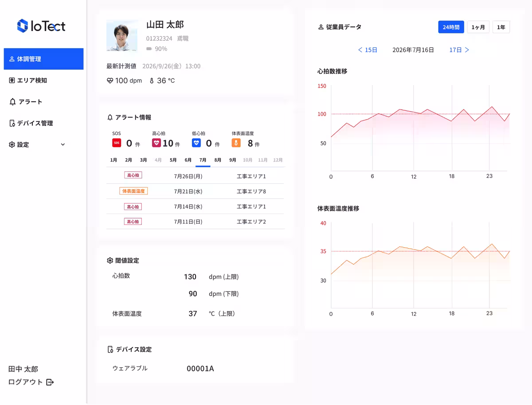The height and width of the screenshot is (405, 532).
Task: Click the 設定 gear icon in sidebar
Action: tap(12, 144)
